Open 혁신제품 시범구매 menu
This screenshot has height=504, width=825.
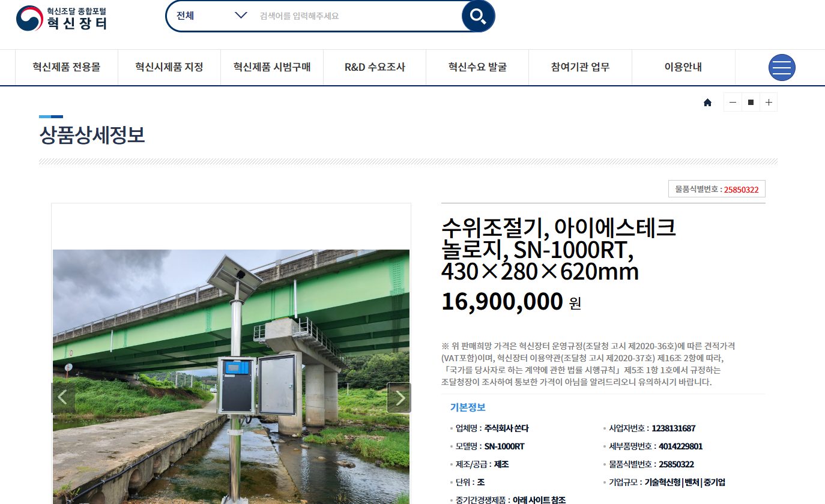[272, 67]
